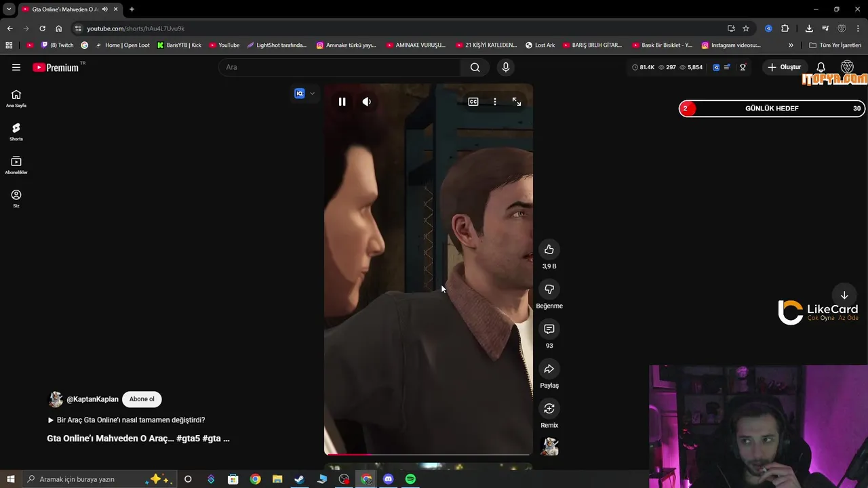Open Tüm Yer İşaretleri folder
Image resolution: width=868 pixels, height=488 pixels.
(x=835, y=45)
